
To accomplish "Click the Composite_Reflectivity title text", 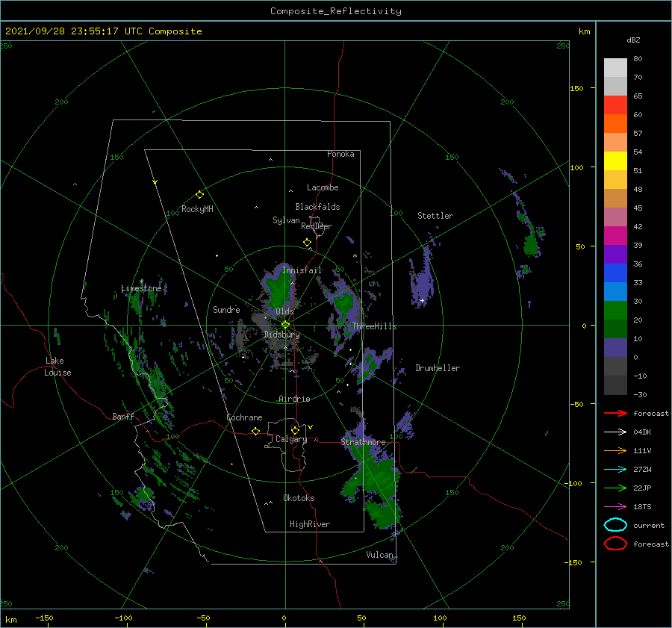I will (x=336, y=11).
